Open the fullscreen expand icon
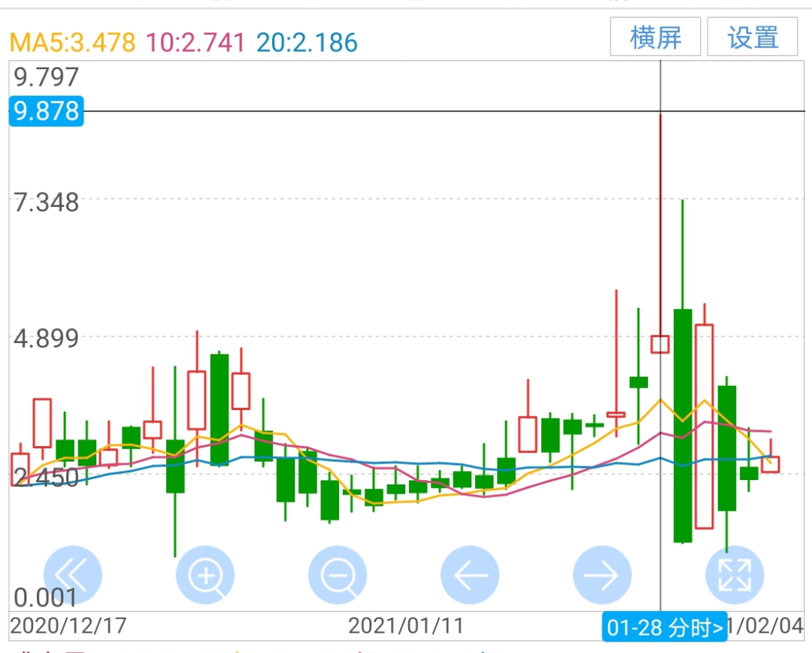 [x=735, y=574]
